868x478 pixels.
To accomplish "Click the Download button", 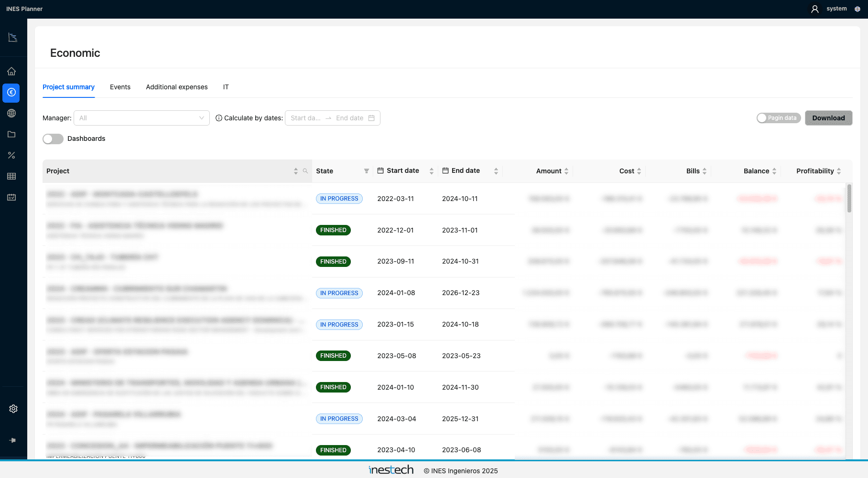I will point(828,118).
